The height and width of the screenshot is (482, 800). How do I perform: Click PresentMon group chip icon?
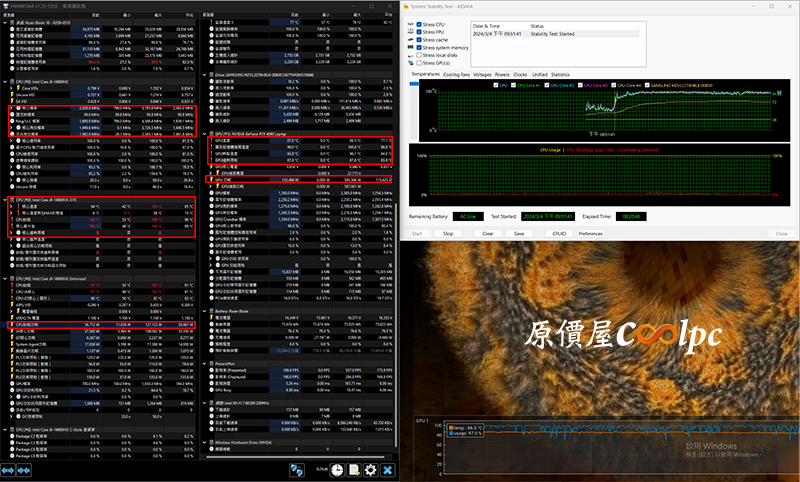pos(211,364)
